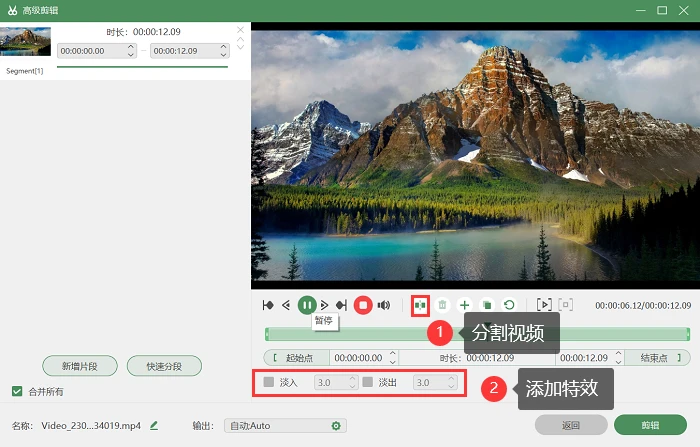
Task: Decrease the Segment[1] start time
Action: pyautogui.click(x=131, y=54)
